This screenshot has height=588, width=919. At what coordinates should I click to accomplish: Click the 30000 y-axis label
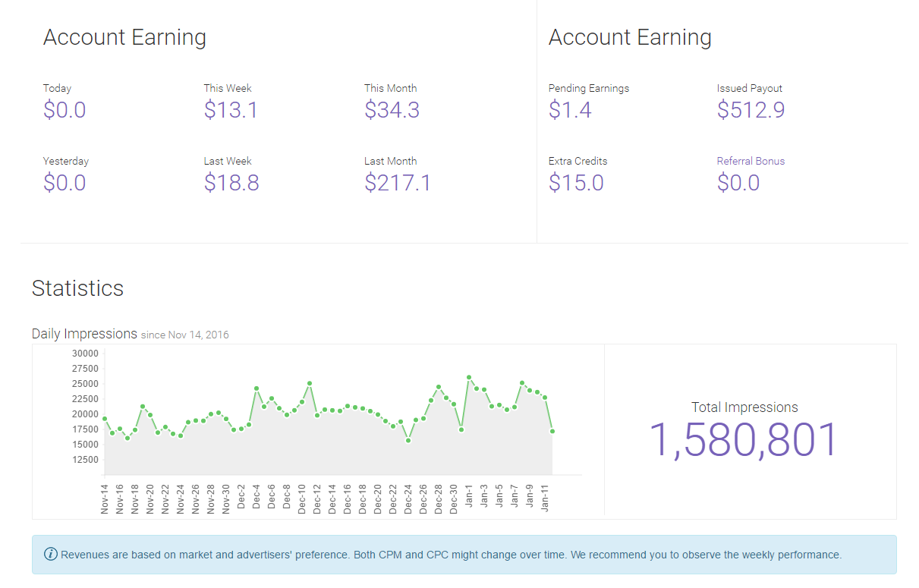(85, 354)
